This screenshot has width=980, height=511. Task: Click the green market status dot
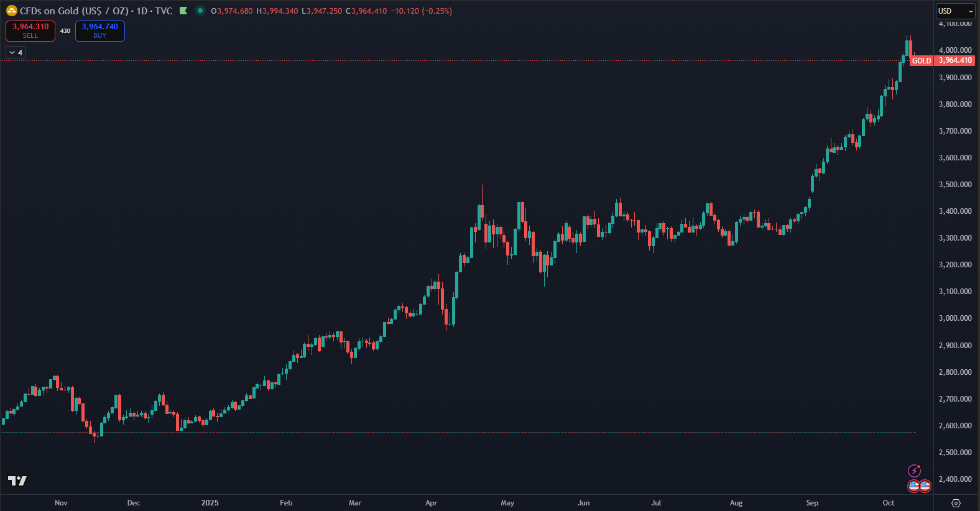[x=200, y=11]
